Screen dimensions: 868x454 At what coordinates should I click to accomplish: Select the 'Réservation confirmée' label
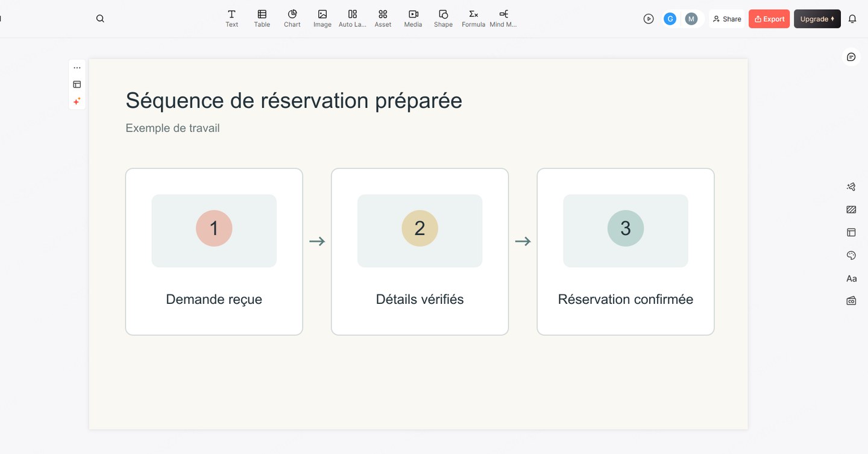tap(626, 299)
